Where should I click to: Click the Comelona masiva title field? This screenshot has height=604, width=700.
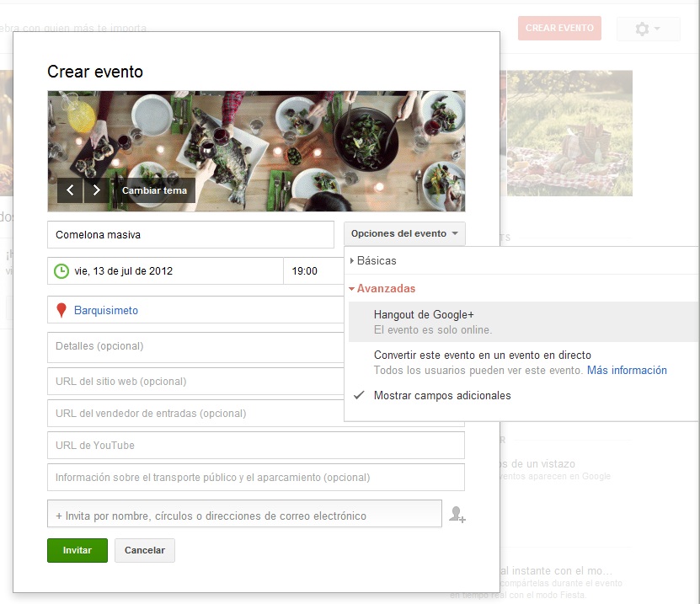click(x=190, y=234)
